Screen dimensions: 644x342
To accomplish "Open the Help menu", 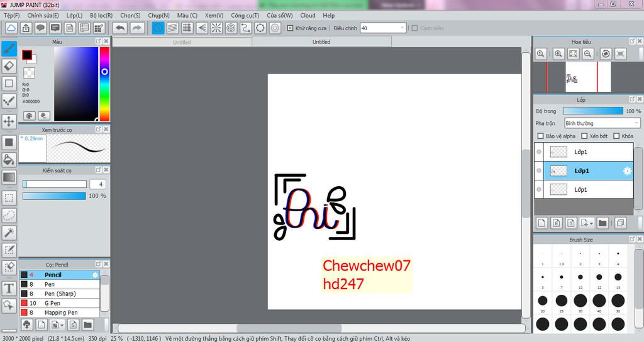I will [328, 15].
